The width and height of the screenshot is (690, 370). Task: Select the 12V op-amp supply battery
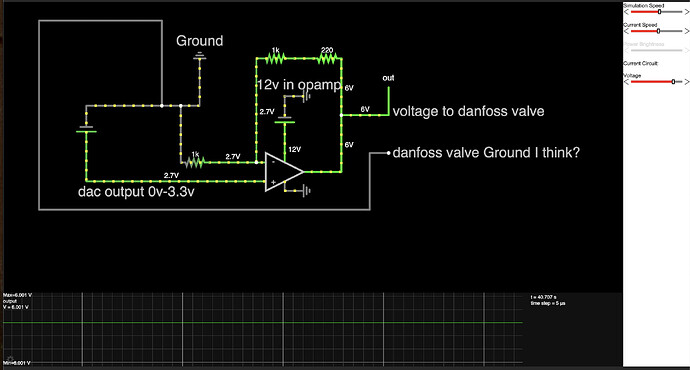click(285, 120)
